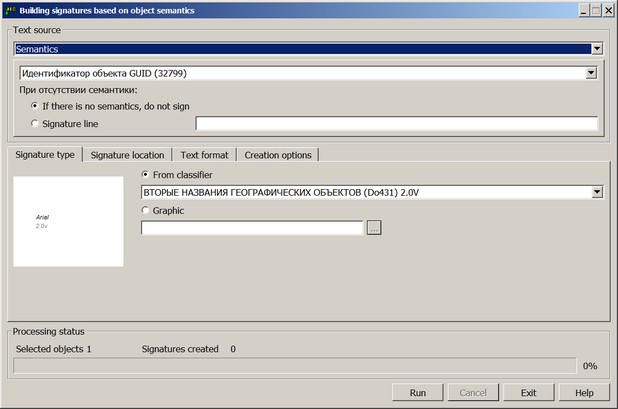Click the app icon in title bar

[x=10, y=9]
